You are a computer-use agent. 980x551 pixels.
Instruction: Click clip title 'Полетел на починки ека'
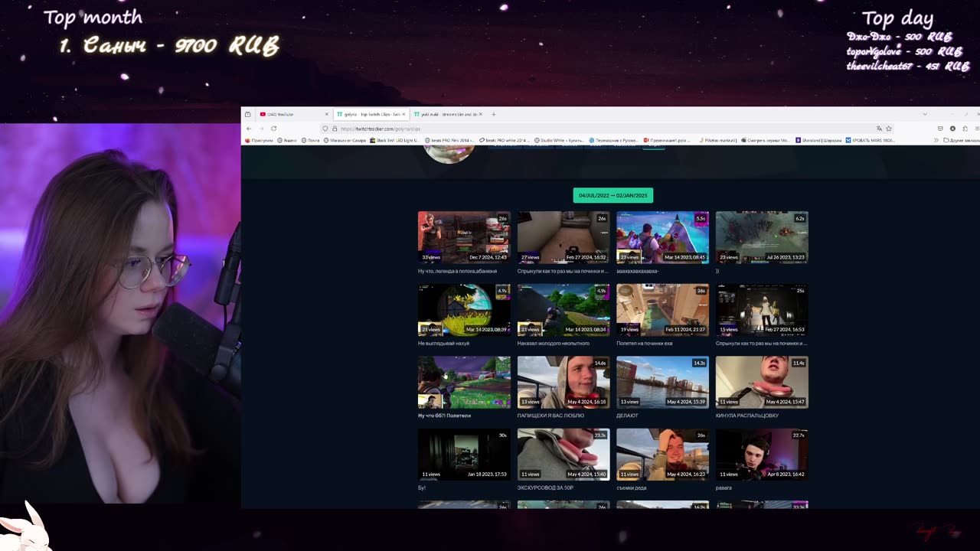click(644, 343)
